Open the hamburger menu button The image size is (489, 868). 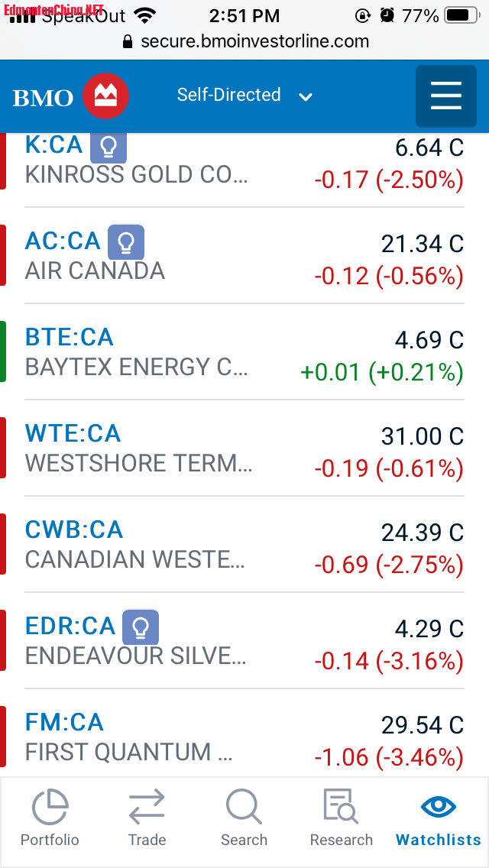(446, 96)
